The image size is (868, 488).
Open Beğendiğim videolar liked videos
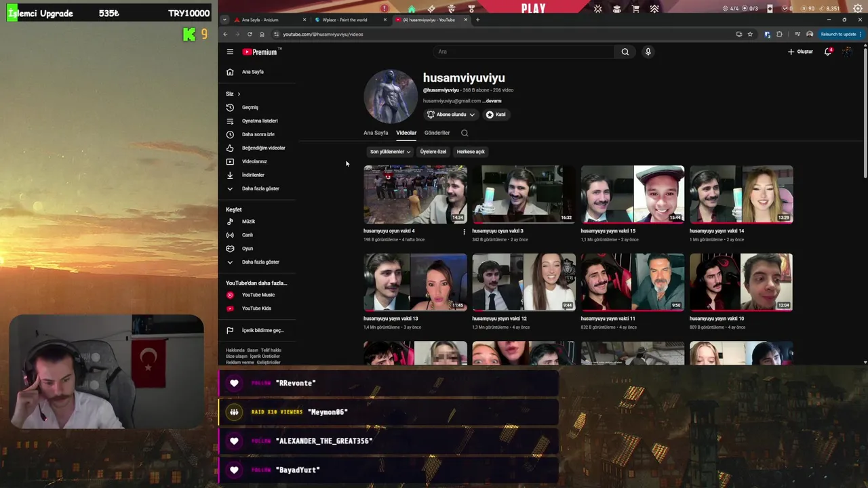(x=257, y=148)
